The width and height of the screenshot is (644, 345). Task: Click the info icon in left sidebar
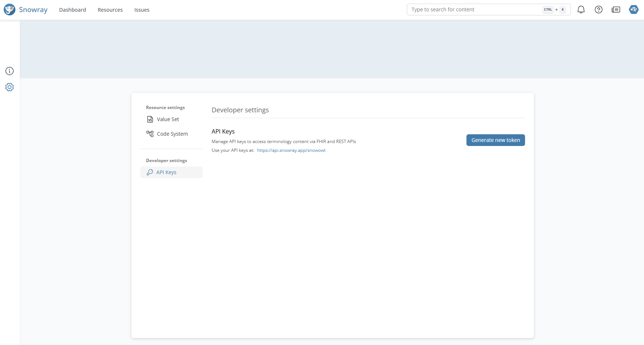[x=10, y=71]
